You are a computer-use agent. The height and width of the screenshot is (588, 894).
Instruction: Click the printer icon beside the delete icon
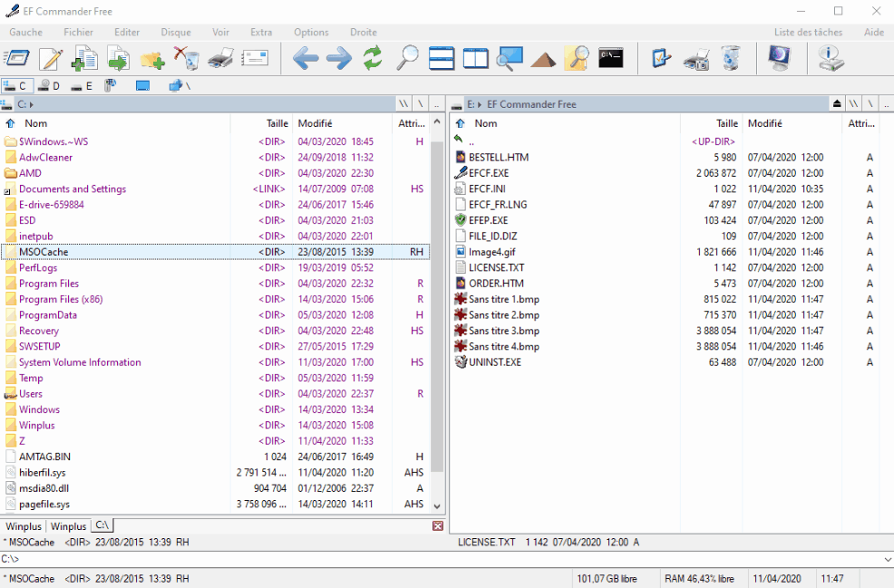[220, 58]
